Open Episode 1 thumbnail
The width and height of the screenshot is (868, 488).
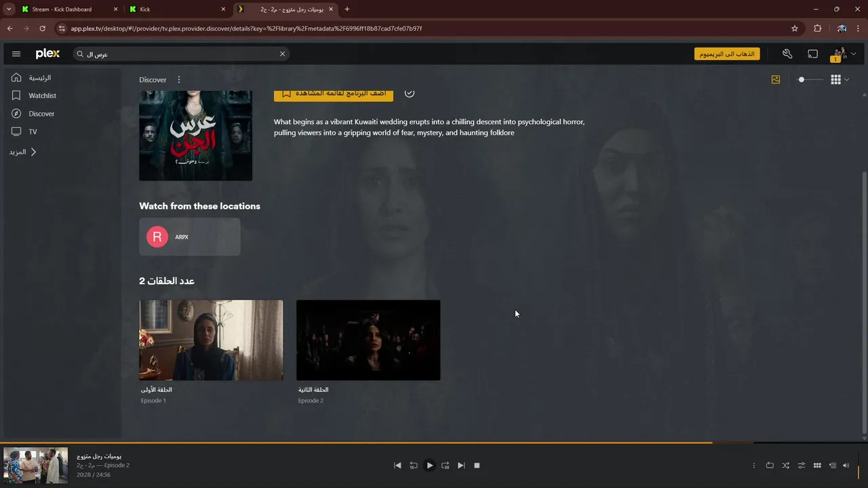(211, 340)
